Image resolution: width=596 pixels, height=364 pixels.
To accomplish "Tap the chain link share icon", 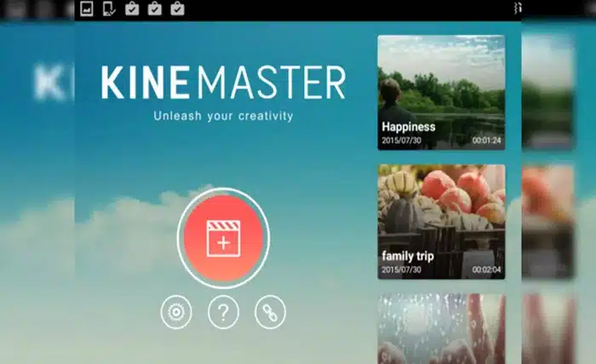I will coord(270,312).
